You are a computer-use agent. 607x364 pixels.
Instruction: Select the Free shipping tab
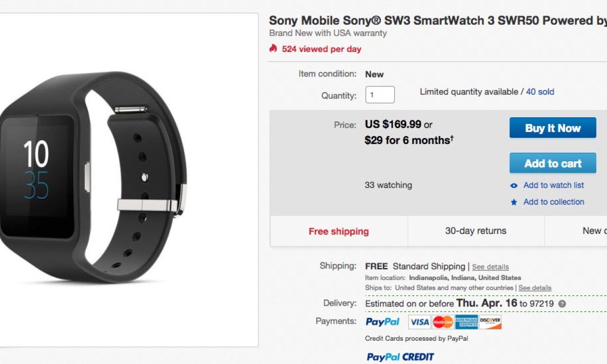[339, 231]
